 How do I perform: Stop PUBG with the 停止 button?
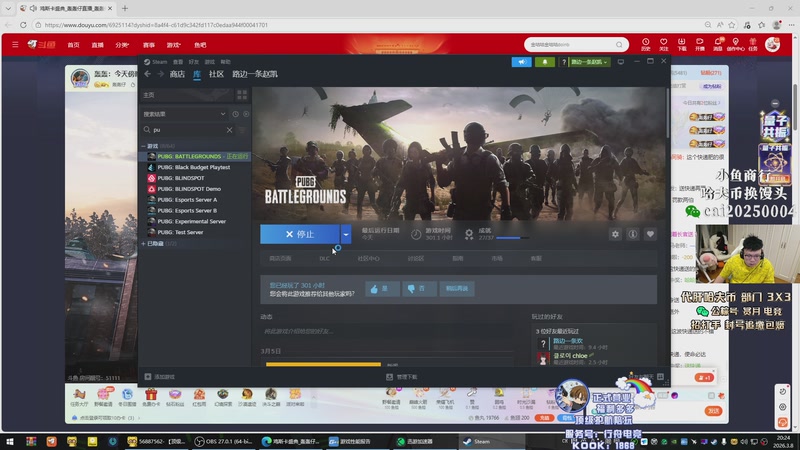(300, 234)
